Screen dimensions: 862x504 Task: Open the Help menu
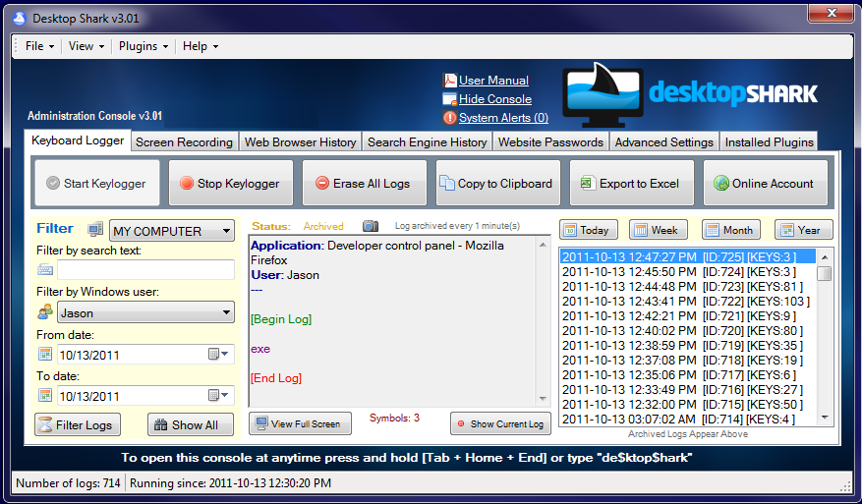coord(201,46)
